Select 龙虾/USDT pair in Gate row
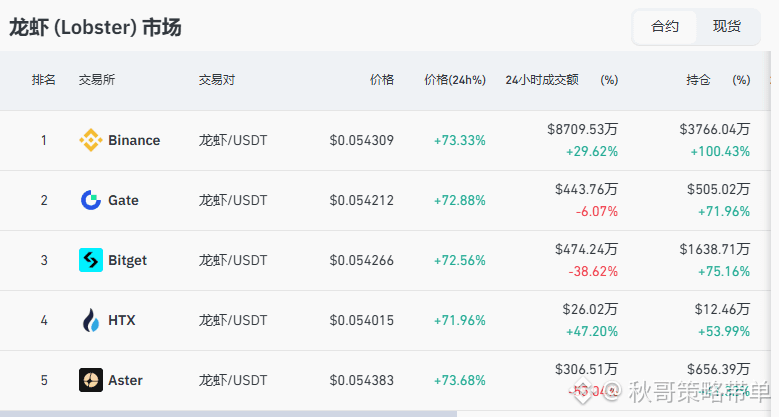The width and height of the screenshot is (779, 417). coord(233,200)
